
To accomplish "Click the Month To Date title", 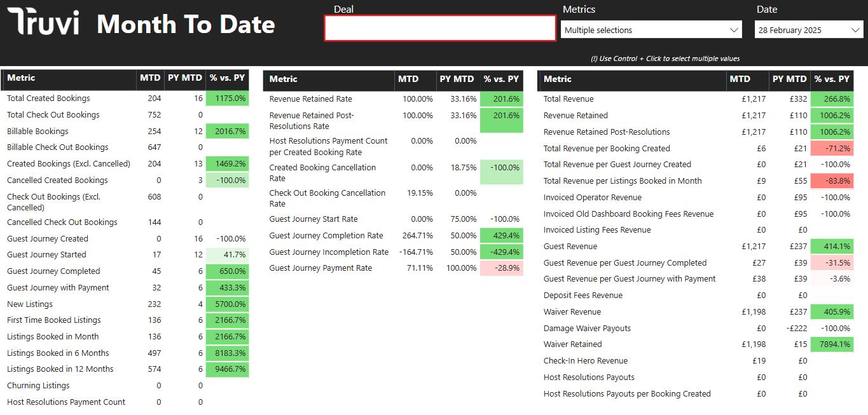I will [x=186, y=24].
